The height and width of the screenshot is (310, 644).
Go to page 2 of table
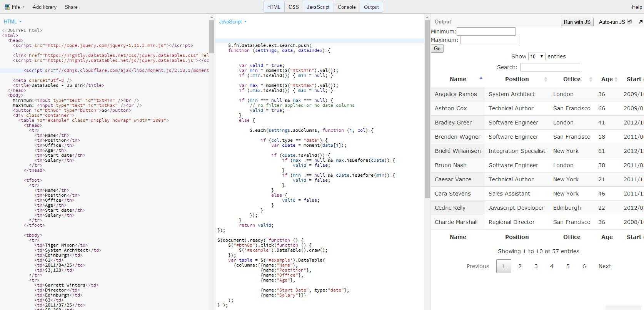tap(520, 266)
